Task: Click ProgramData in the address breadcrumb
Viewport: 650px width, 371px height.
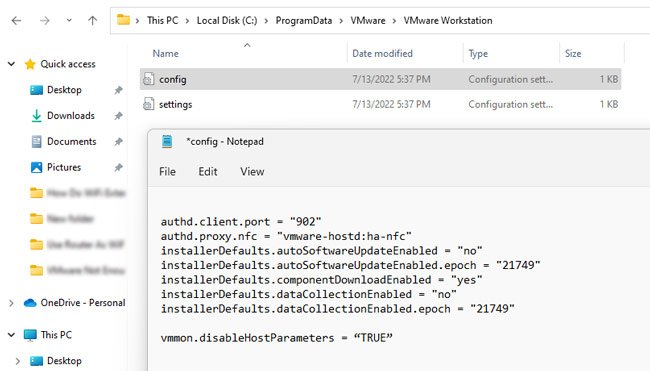Action: point(304,20)
